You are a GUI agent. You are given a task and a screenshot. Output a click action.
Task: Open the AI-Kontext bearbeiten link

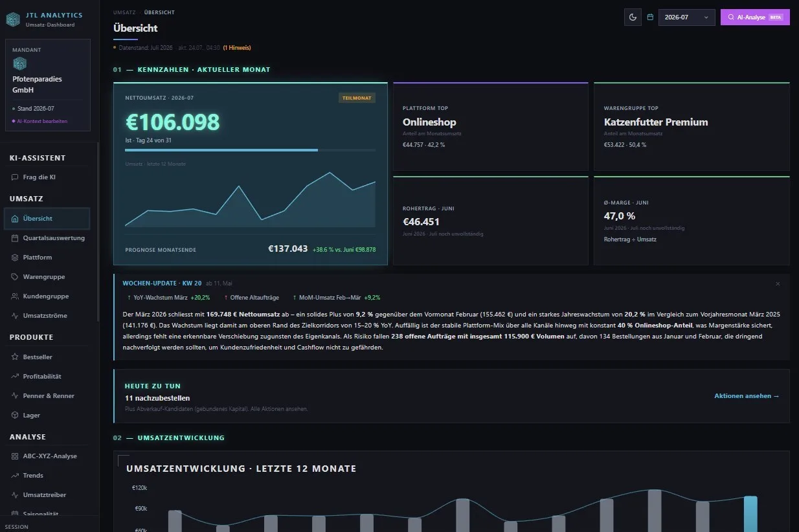click(41, 121)
